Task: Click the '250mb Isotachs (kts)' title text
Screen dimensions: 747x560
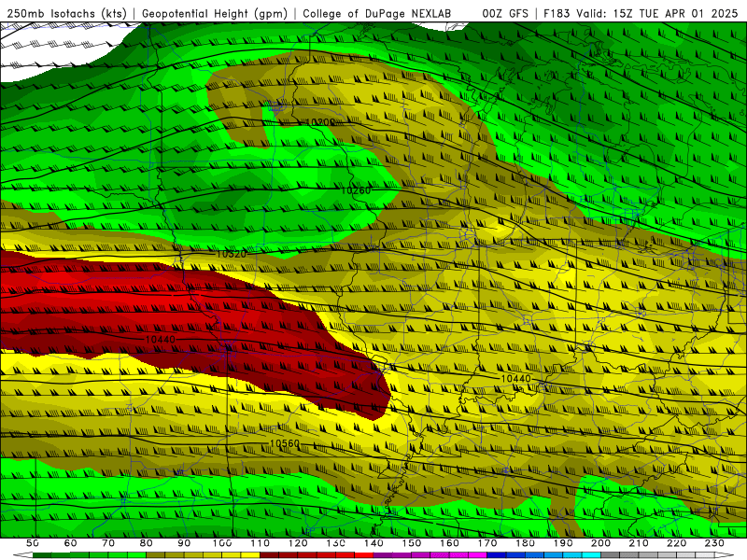Action: coord(66,14)
